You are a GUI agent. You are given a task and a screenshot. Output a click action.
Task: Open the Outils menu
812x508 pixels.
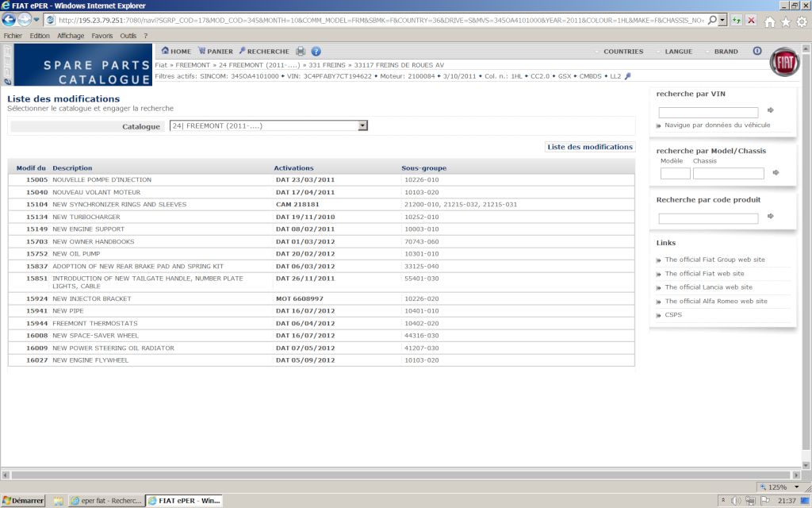128,36
